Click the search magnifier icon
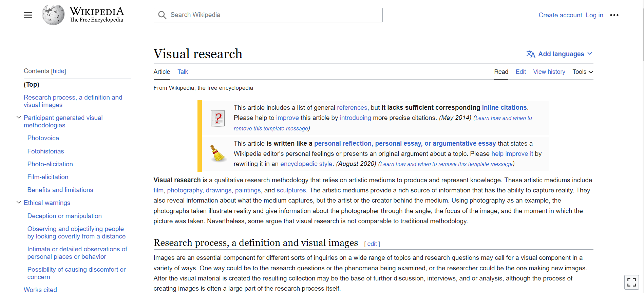The width and height of the screenshot is (644, 293). pos(162,15)
